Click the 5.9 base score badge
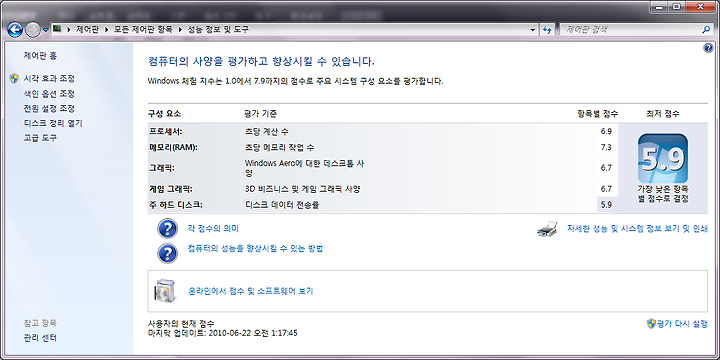This screenshot has height=360, width=720. point(663,158)
